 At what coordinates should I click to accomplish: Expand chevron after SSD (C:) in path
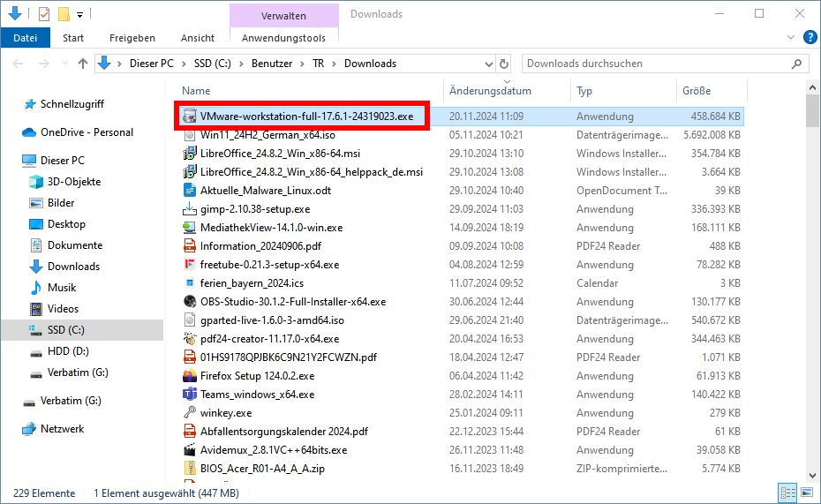coord(241,64)
